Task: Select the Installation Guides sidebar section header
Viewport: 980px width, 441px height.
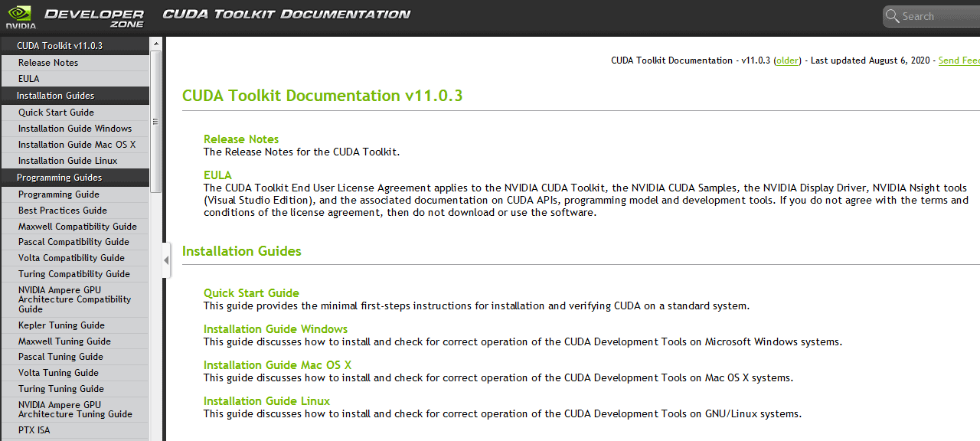Action: pos(75,96)
